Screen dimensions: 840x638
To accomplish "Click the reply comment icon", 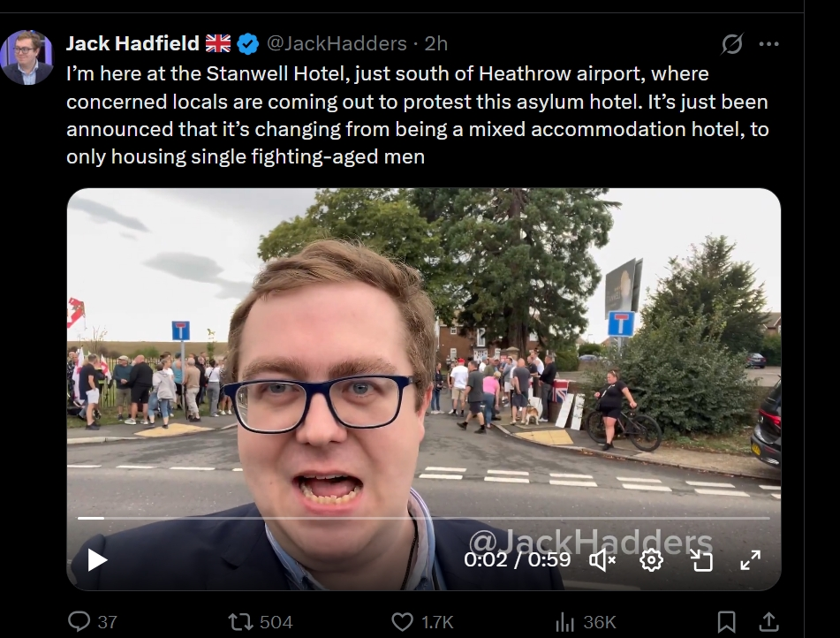I will coord(79,621).
